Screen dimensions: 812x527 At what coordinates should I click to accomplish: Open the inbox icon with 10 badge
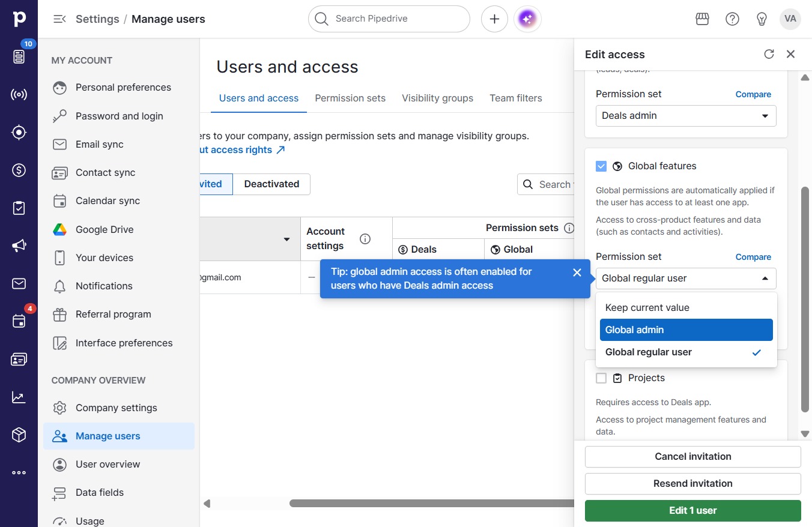(x=19, y=56)
